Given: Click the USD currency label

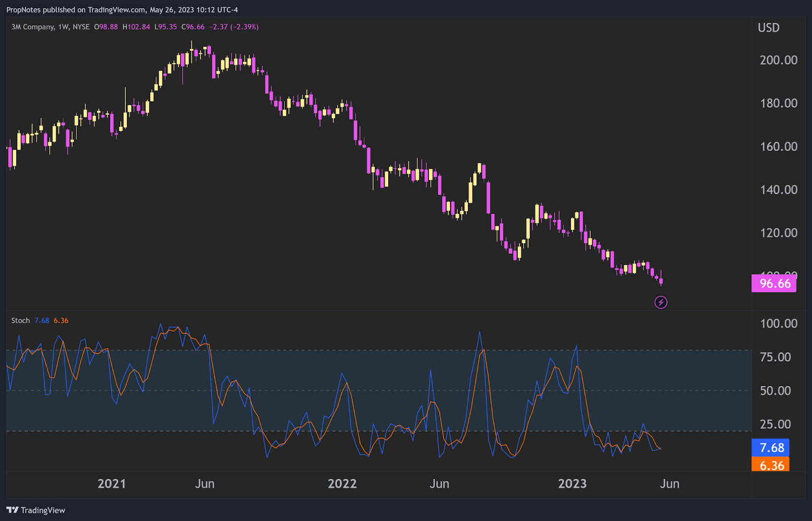Looking at the screenshot, I should click(x=768, y=28).
